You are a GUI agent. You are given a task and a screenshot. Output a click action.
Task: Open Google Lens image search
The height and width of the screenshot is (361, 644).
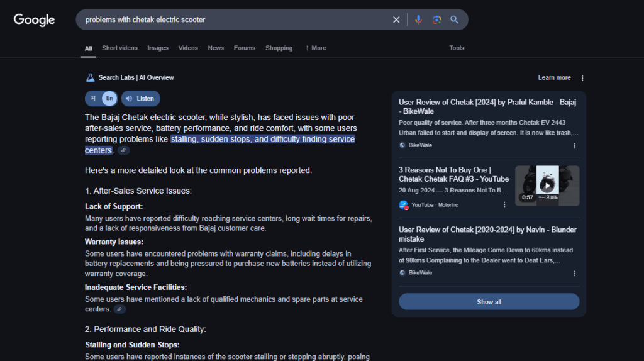coord(436,19)
